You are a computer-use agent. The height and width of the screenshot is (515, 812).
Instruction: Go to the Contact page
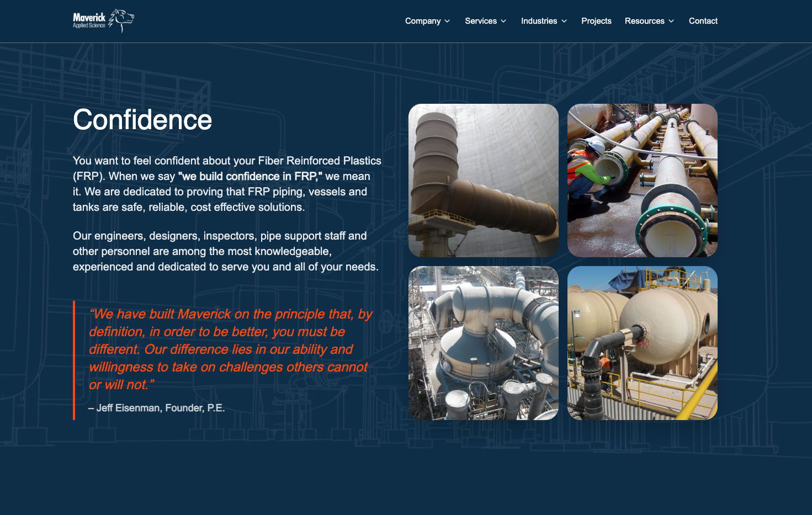point(703,21)
